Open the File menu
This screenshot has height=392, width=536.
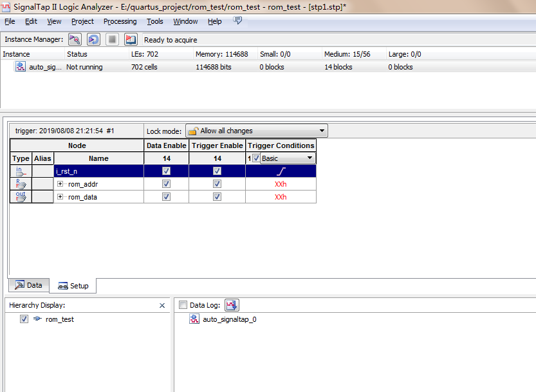[10, 21]
